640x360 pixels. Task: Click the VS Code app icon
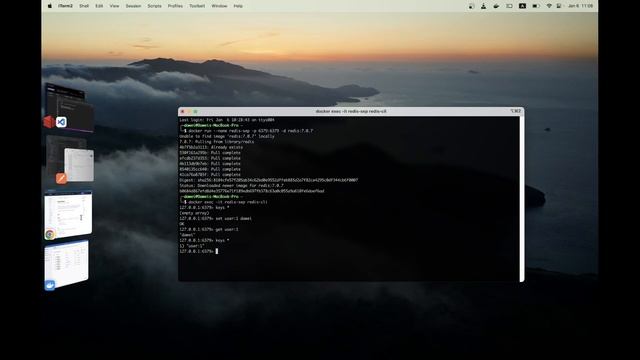[x=61, y=122]
